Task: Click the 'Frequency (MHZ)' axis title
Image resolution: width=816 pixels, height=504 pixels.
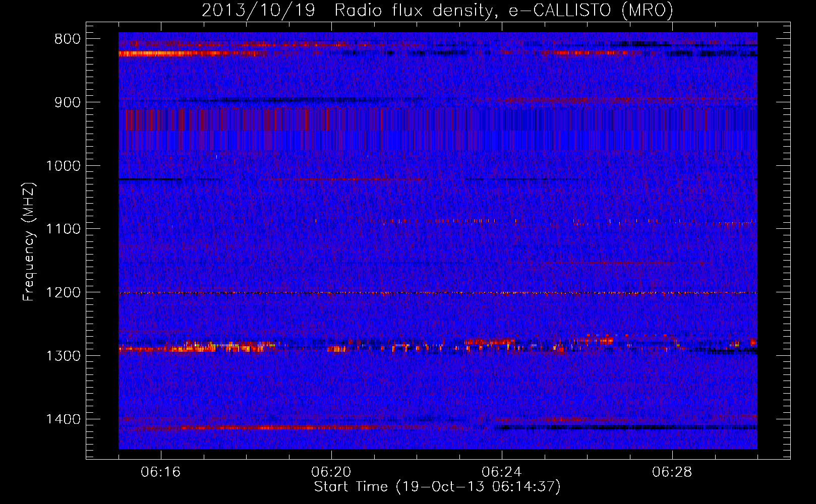Action: click(x=29, y=241)
